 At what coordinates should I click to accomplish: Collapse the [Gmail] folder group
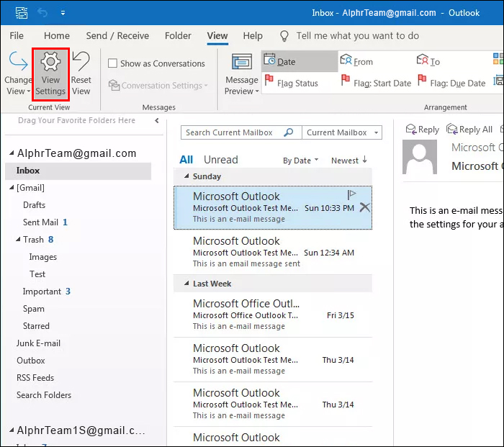(12, 187)
